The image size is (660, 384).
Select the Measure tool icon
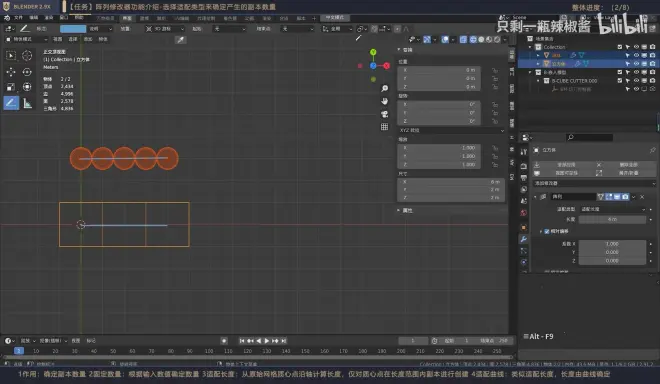[27, 103]
